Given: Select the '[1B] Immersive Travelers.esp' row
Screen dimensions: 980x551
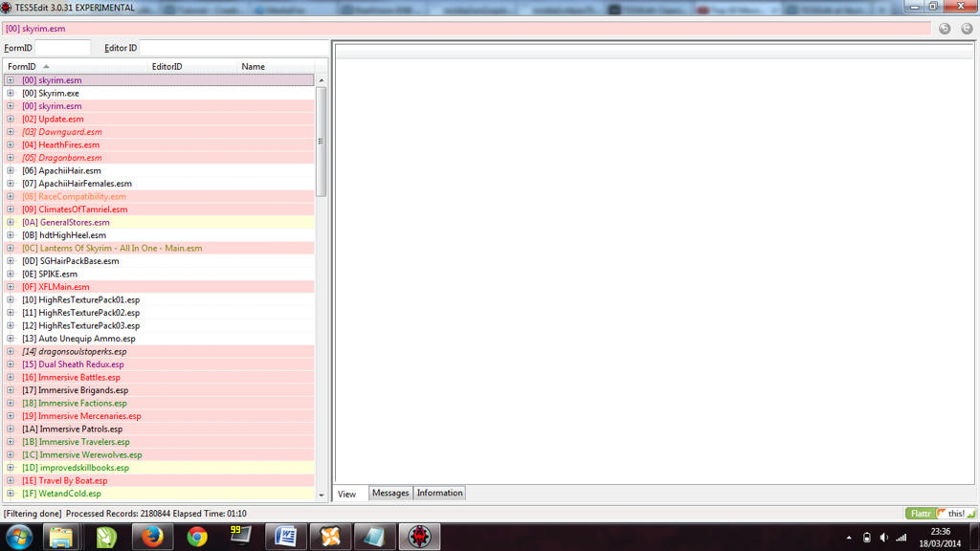Looking at the screenshot, I should pyautogui.click(x=160, y=442).
